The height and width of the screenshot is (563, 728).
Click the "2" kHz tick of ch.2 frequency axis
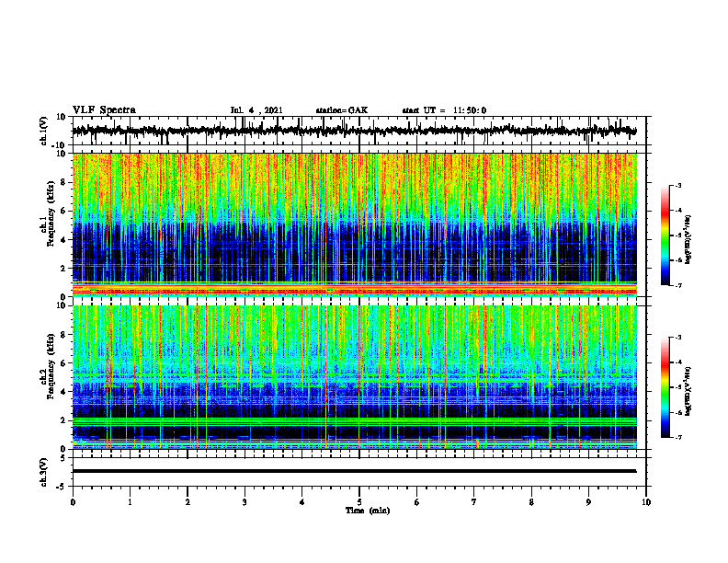[63, 420]
